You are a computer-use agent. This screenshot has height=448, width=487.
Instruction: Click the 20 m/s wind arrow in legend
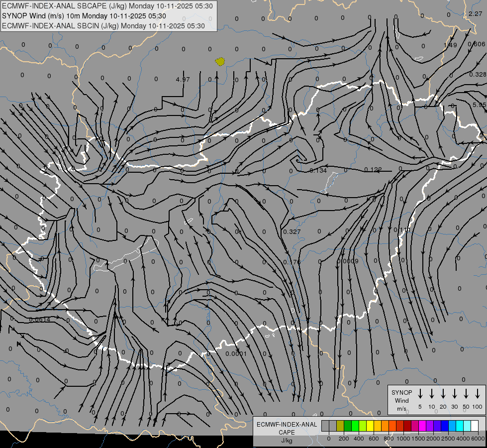[443, 394]
